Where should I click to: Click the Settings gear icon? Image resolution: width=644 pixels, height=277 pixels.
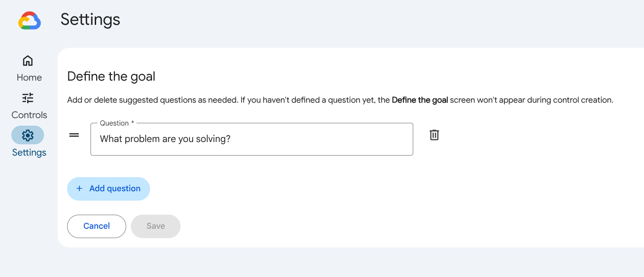click(x=28, y=135)
